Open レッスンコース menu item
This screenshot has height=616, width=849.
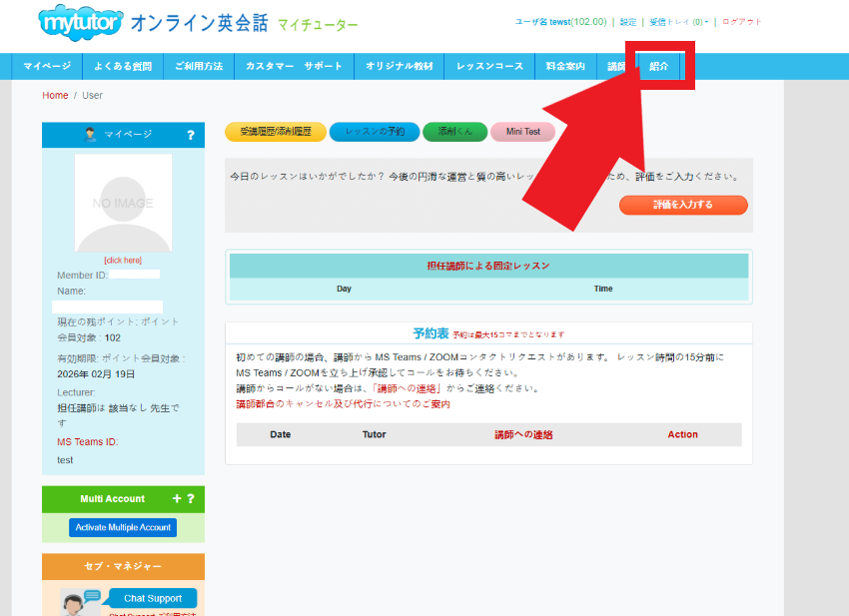[x=489, y=66]
